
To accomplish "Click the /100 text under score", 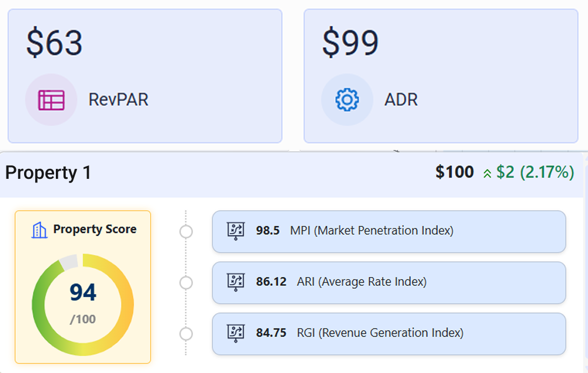I will pos(82,319).
